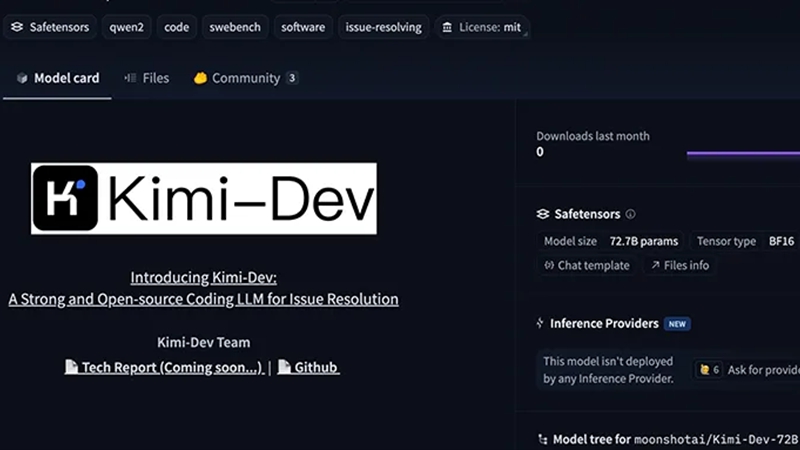Image resolution: width=800 pixels, height=450 pixels.
Task: Click the Inference Providers NEW badge
Action: pos(677,324)
